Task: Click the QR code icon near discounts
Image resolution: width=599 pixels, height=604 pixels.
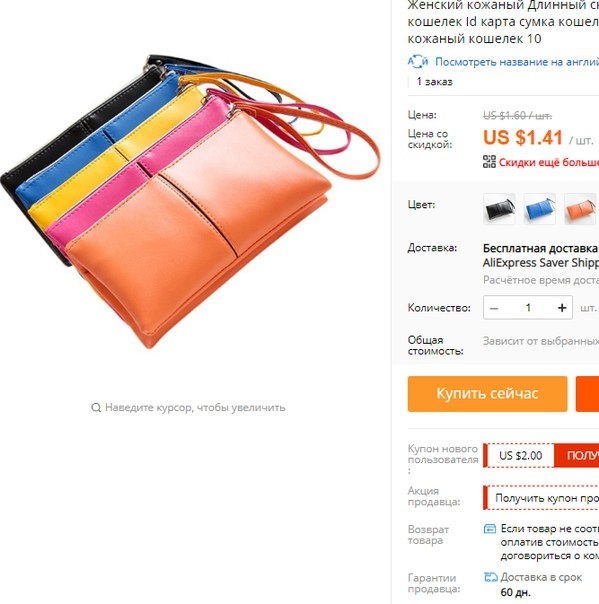Action: tap(489, 162)
